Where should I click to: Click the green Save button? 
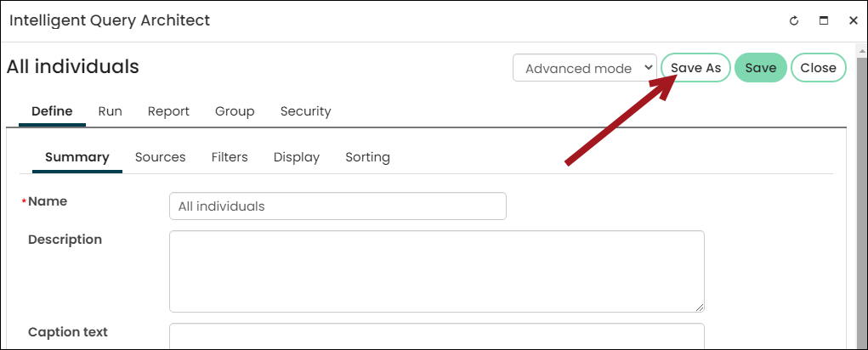tap(761, 68)
